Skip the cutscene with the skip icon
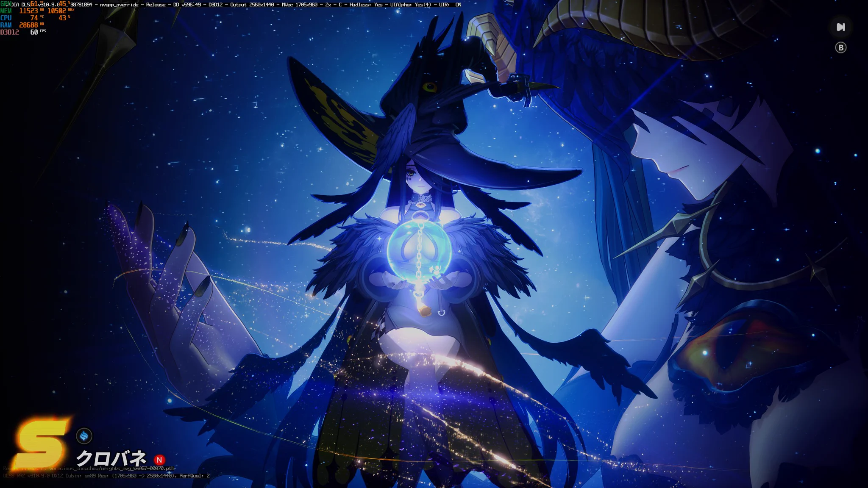The image size is (868, 488). click(841, 27)
